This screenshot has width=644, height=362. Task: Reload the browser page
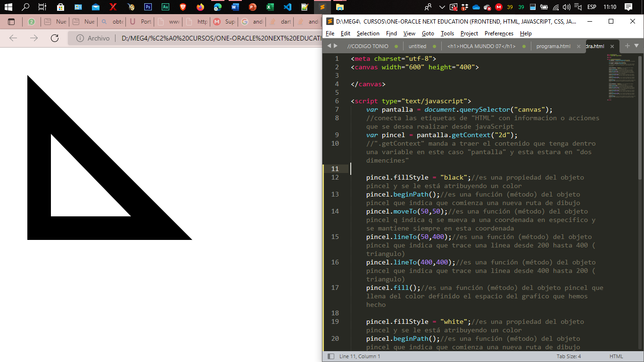pyautogui.click(x=55, y=38)
